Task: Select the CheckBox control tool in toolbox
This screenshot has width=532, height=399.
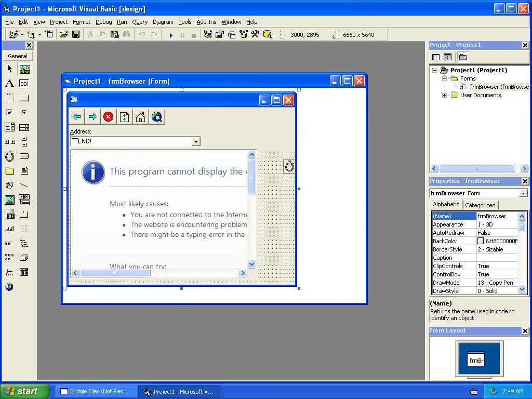Action: click(9, 112)
